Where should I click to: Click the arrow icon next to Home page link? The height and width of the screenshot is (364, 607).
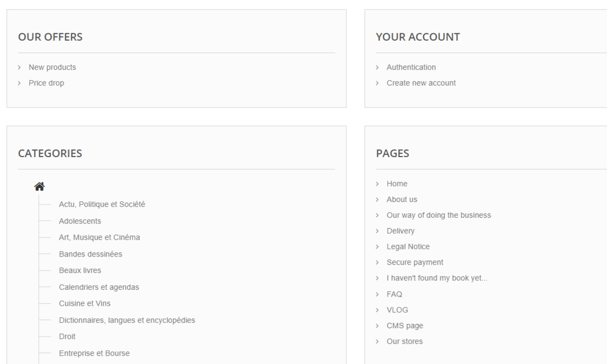coord(378,183)
